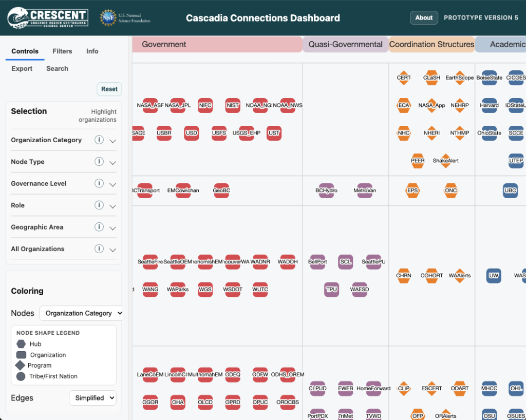Expand the Organization Category chevron

112,141
